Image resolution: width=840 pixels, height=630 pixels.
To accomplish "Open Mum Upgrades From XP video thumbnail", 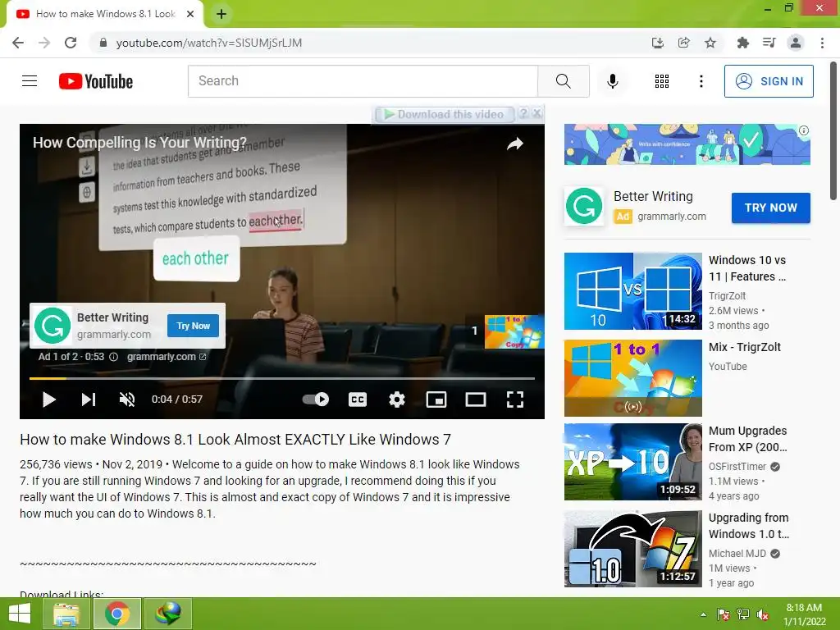I will click(x=632, y=462).
